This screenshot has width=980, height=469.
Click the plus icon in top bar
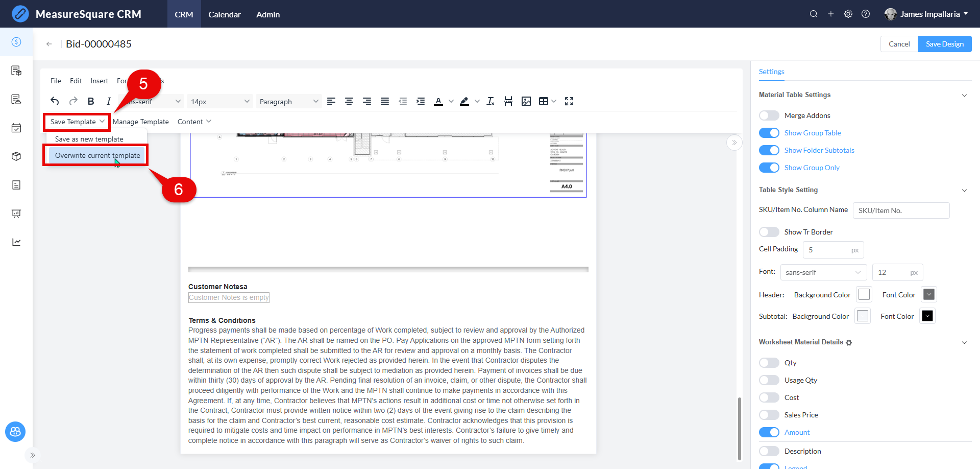click(x=831, y=14)
